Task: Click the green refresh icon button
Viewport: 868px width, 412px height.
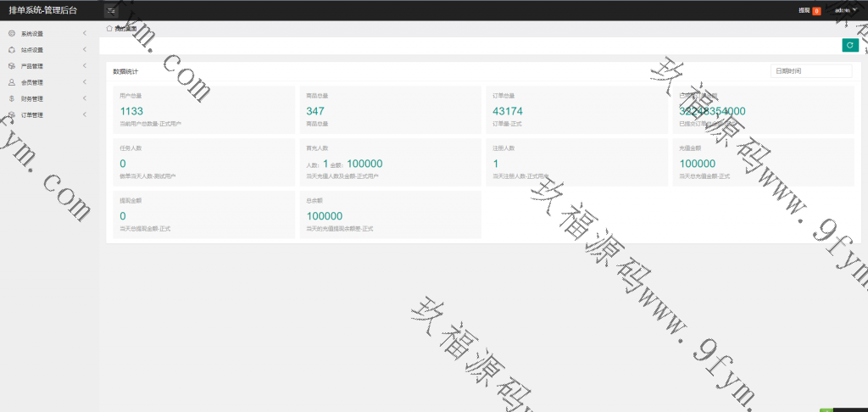Action: click(849, 46)
